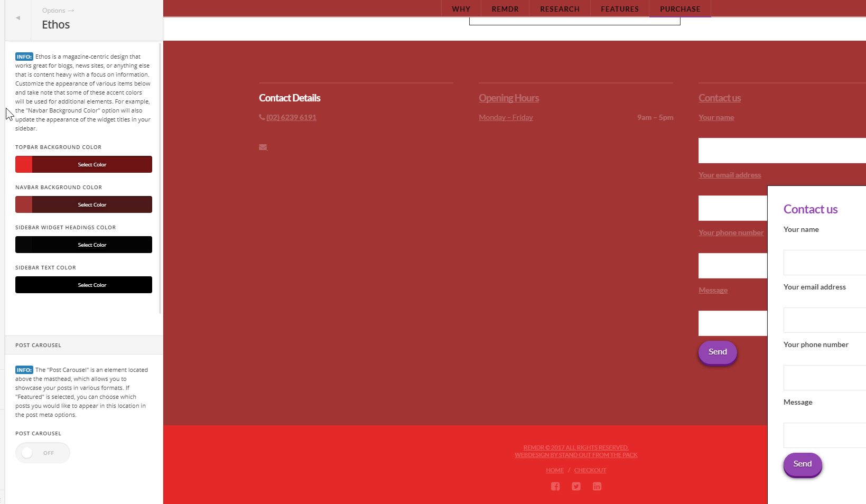Click the envelope email icon under Contact Details
This screenshot has height=504, width=866.
coord(263,147)
